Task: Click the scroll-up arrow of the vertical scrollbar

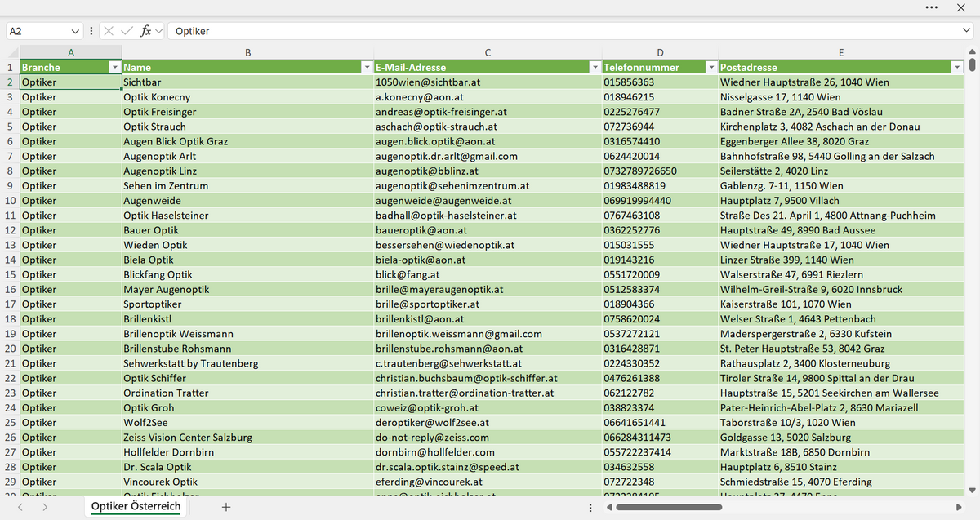Action: [x=972, y=53]
